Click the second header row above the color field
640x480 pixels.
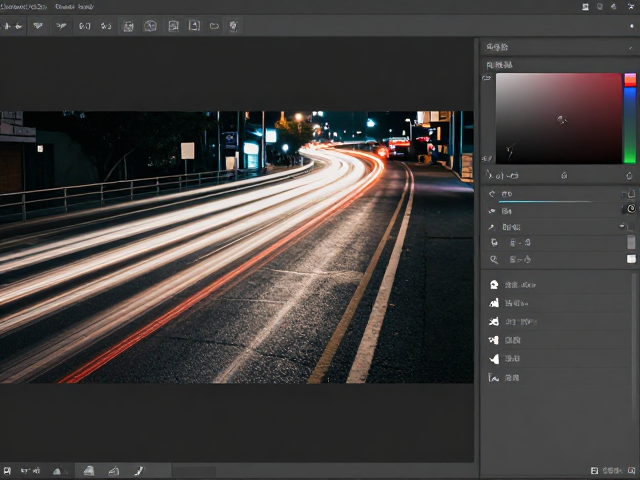coord(559,65)
